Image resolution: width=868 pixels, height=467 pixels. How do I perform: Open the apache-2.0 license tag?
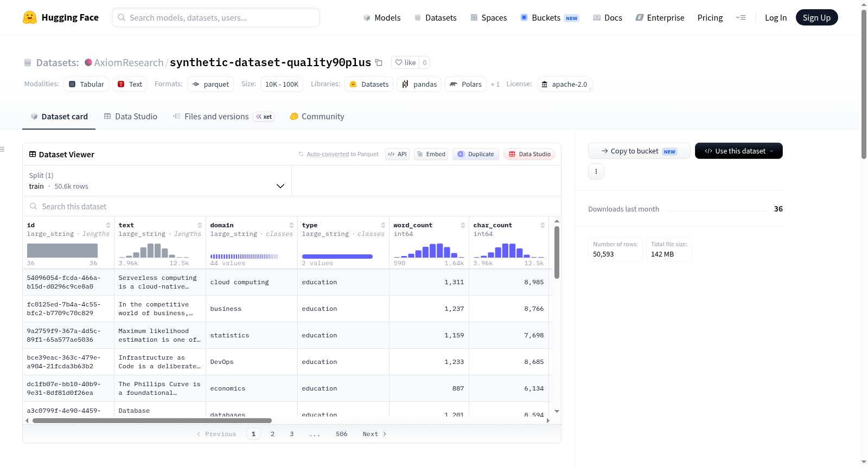coord(564,84)
